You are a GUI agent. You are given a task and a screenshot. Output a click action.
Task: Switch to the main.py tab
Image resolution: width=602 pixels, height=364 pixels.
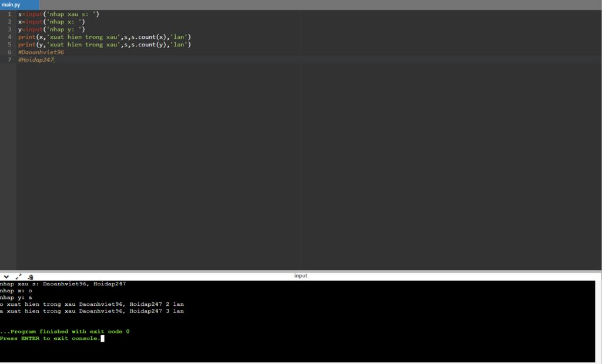tap(19, 5)
